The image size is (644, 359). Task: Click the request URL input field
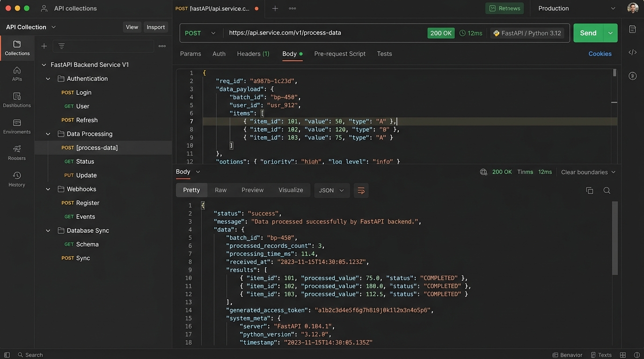pos(324,33)
